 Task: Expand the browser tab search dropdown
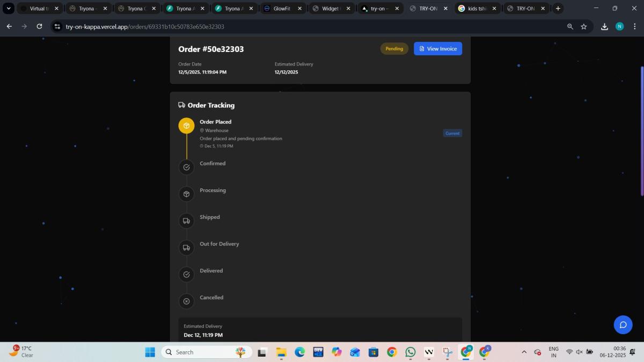(x=9, y=9)
